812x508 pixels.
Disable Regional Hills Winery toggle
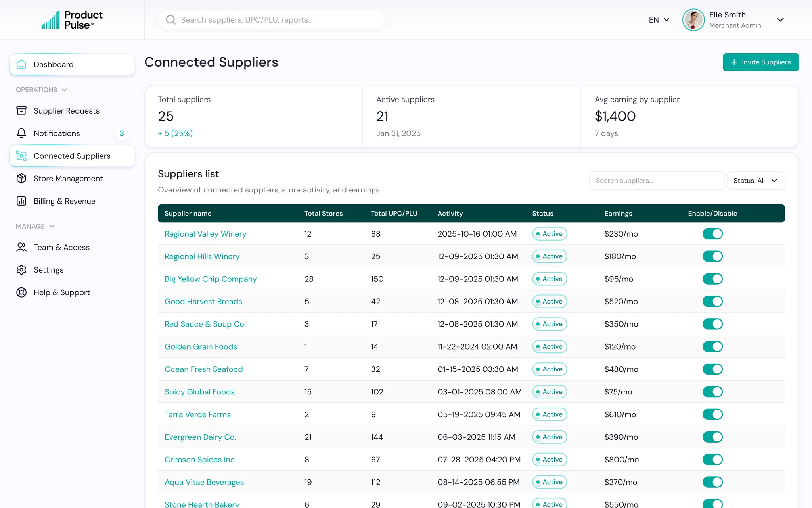[x=712, y=256]
